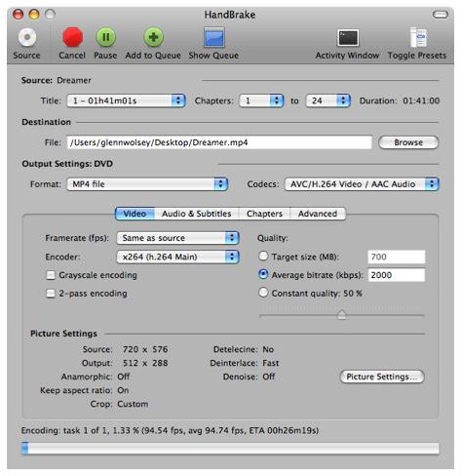Add the job to queue
Image resolution: width=461 pixels, height=476 pixels.
(153, 37)
